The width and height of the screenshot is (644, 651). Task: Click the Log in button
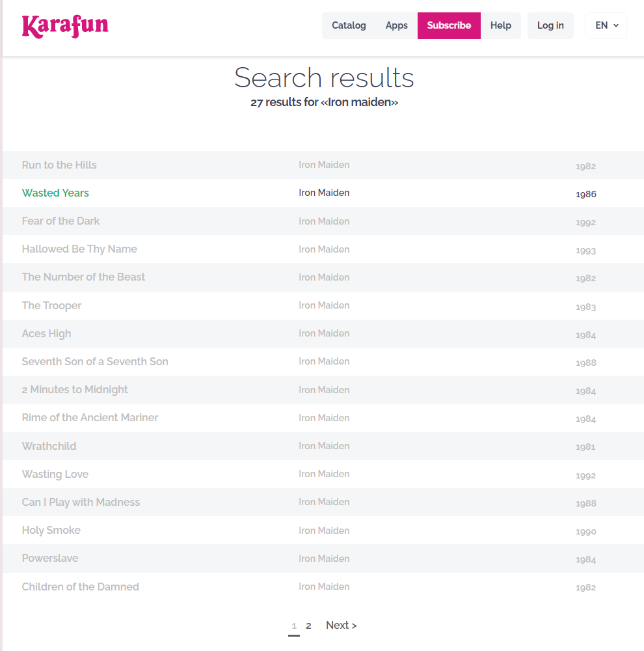point(550,26)
